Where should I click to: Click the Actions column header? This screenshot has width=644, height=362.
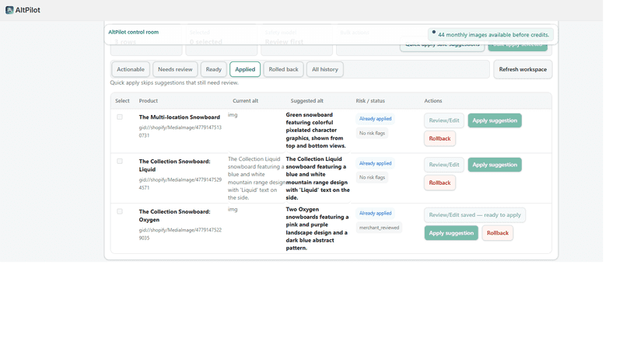(x=433, y=101)
